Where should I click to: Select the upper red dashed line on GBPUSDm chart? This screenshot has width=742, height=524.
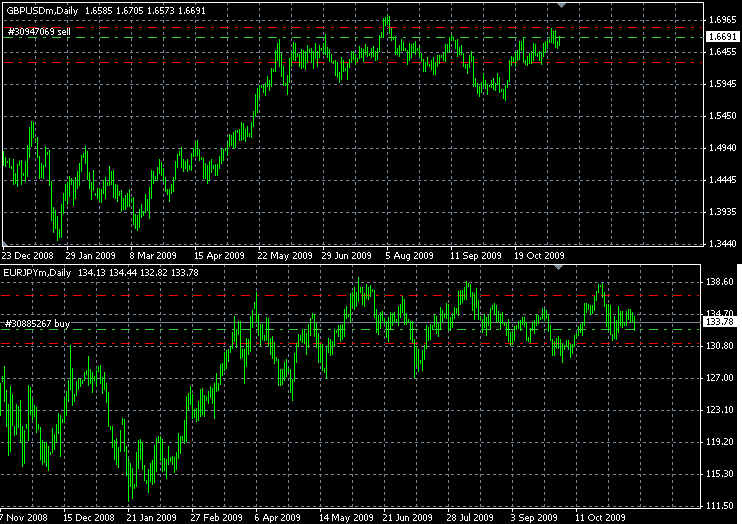355,28
